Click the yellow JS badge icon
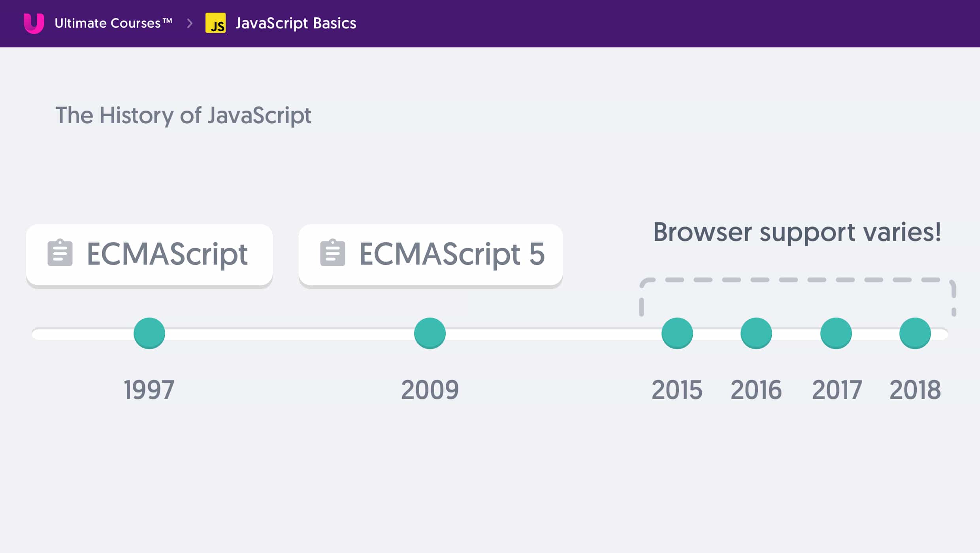980x553 pixels. (215, 23)
